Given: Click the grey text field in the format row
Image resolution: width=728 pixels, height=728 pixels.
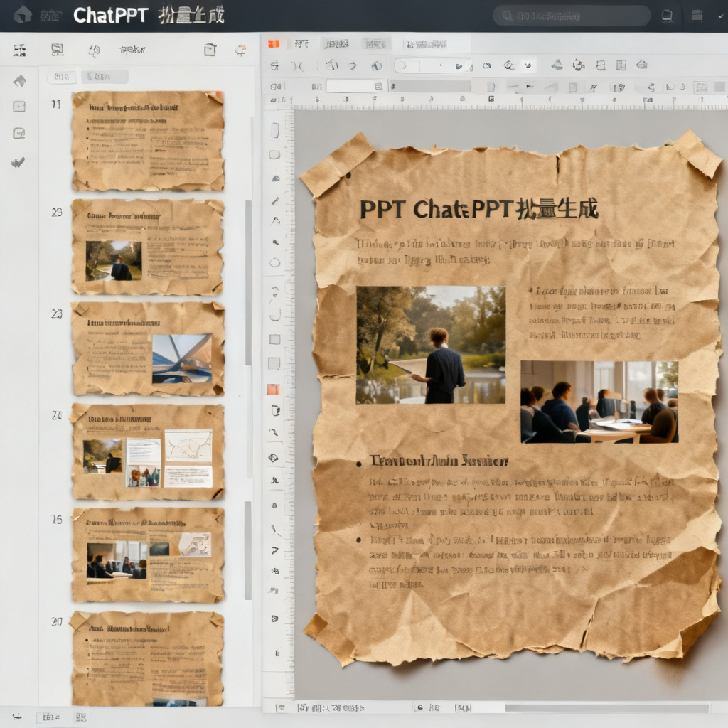Looking at the screenshot, I should (x=430, y=86).
